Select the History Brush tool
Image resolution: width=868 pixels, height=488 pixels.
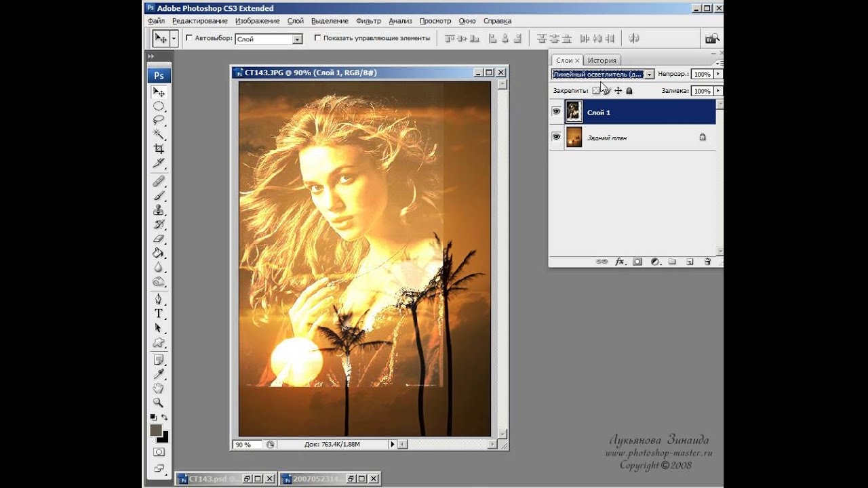tap(159, 224)
